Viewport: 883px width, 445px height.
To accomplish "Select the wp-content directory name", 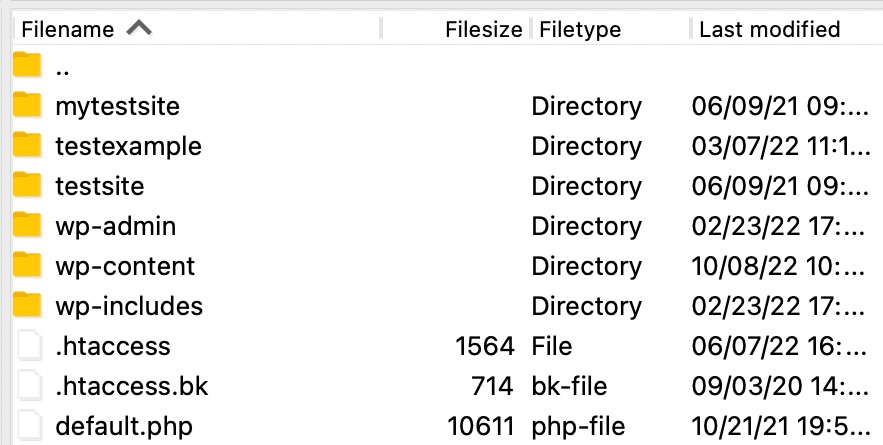I will (125, 266).
